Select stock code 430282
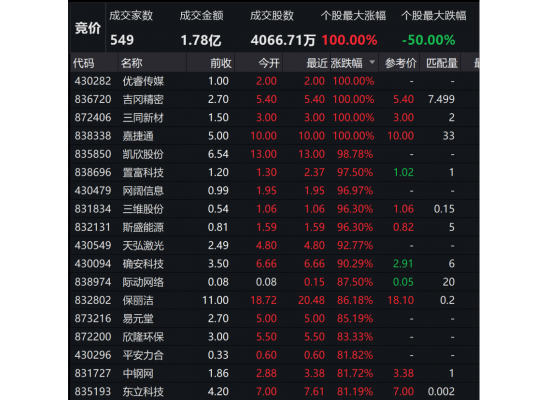The image size is (550, 400). tap(93, 81)
